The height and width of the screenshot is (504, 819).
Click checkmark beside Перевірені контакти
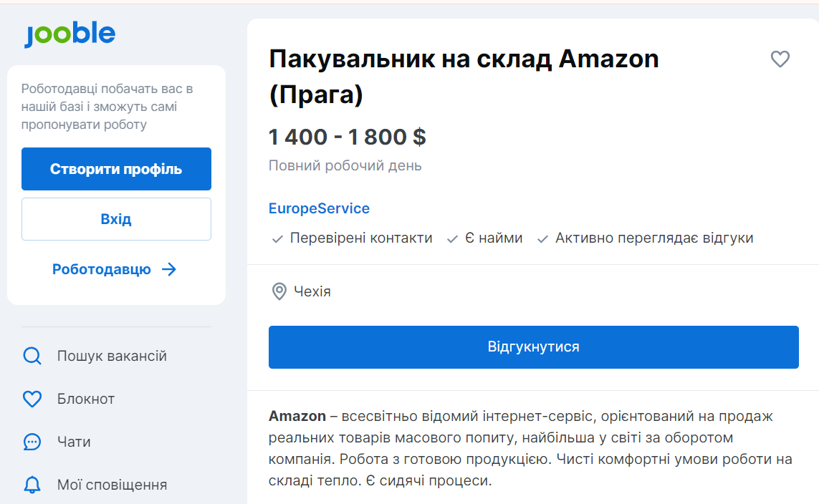tap(277, 238)
